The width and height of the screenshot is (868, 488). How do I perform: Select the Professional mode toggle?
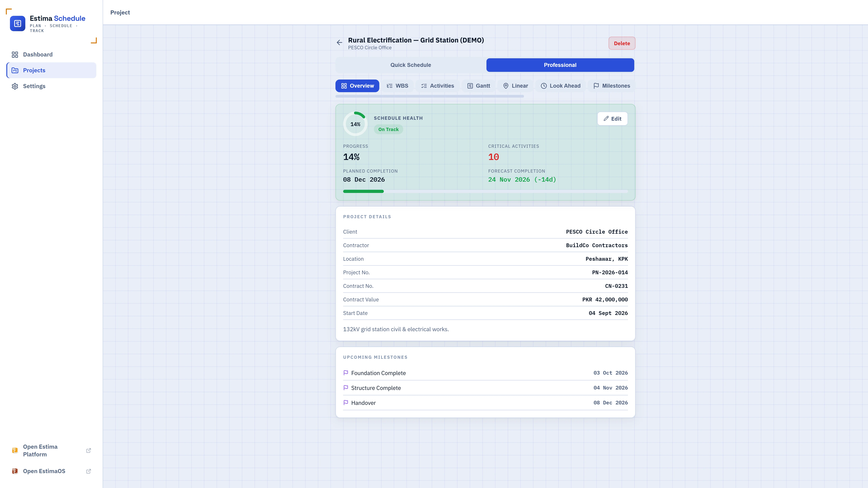(560, 65)
